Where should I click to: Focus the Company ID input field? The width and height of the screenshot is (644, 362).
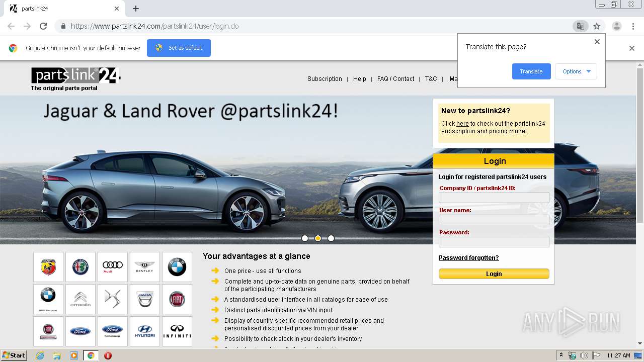(x=494, y=198)
